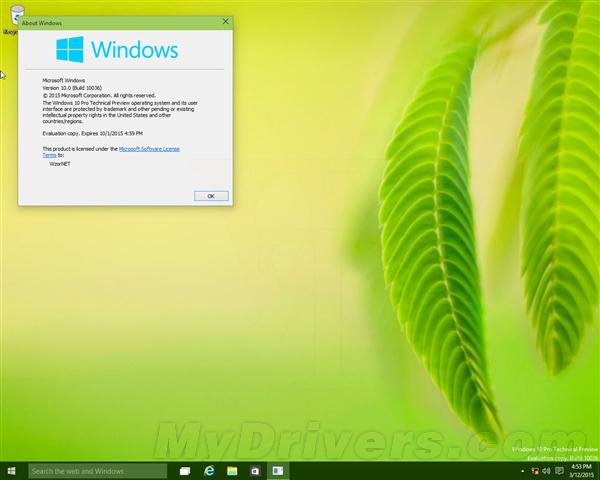Screen dimensions: 600x480
Task: Click the network status tray icon
Action: click(536, 470)
